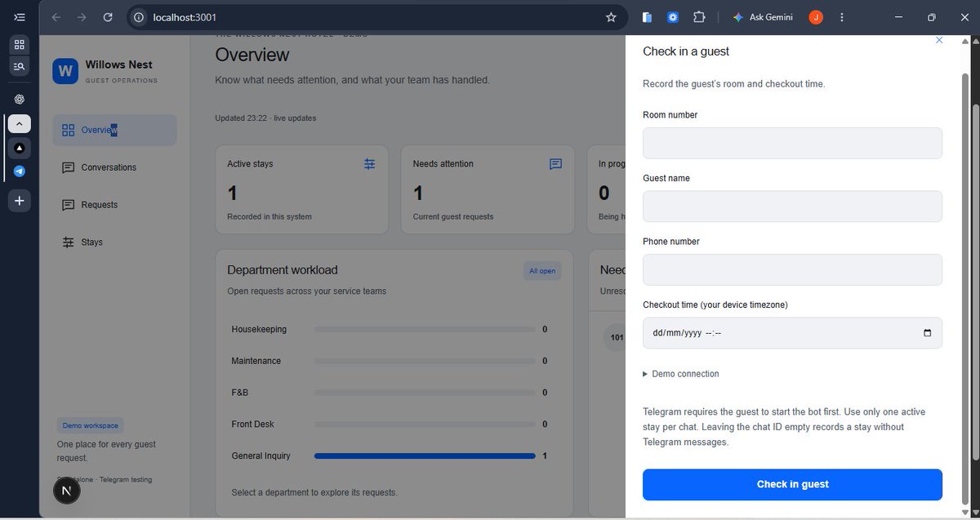
Task: Click the Needs attention chat icon
Action: pyautogui.click(x=556, y=164)
